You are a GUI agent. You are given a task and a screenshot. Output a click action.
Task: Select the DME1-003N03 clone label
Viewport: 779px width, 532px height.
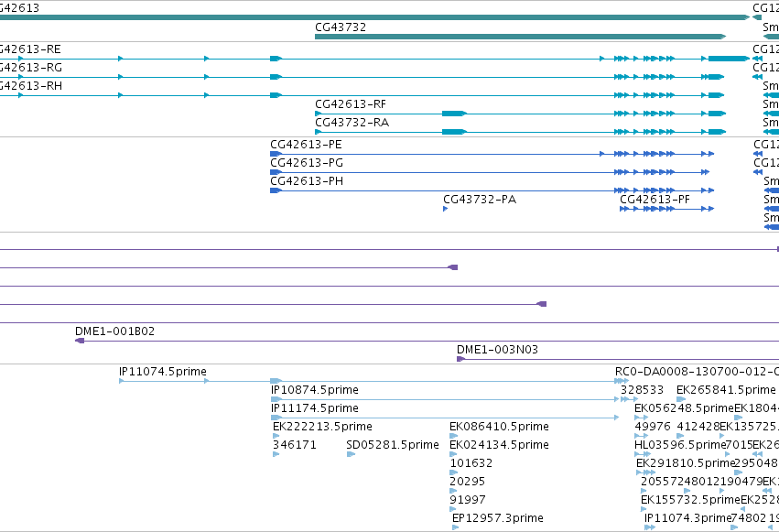coord(497,350)
